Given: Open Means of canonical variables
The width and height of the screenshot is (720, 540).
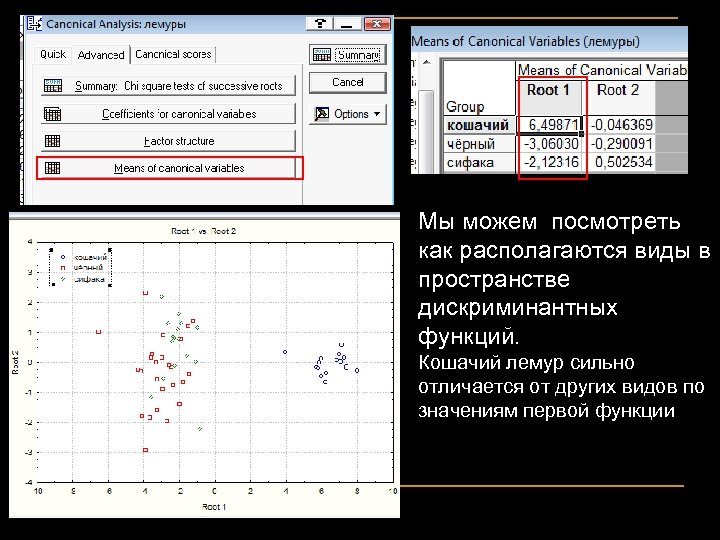Looking at the screenshot, I should pos(168,168).
